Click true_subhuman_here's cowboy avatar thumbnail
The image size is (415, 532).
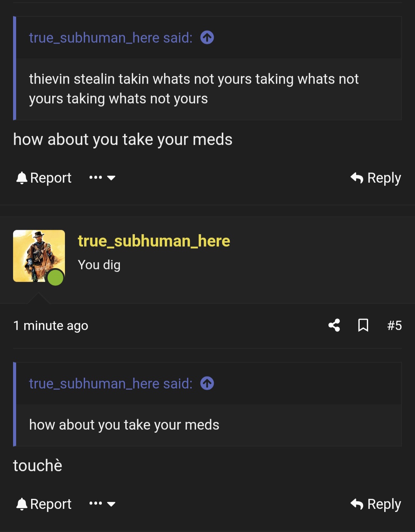pos(38,255)
